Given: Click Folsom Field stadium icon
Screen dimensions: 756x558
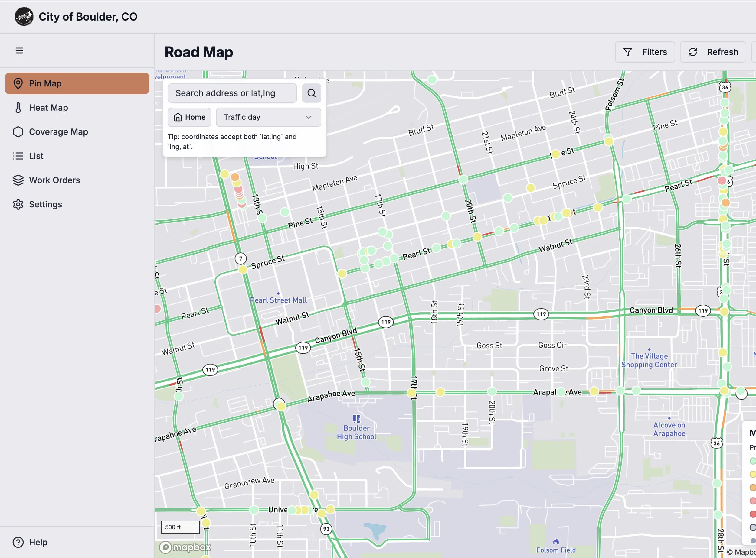Looking at the screenshot, I should click(x=556, y=541).
